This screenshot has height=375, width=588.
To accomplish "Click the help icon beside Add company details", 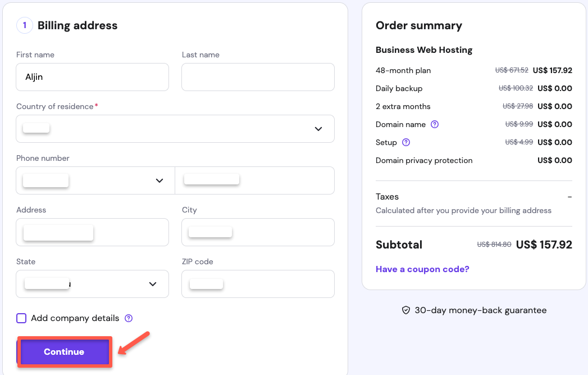I will coord(129,318).
